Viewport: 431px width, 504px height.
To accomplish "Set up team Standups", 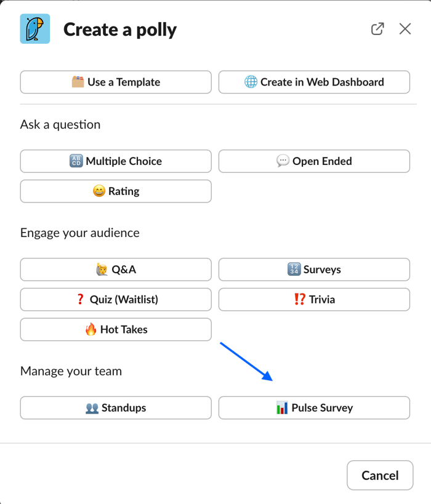I will [x=116, y=407].
